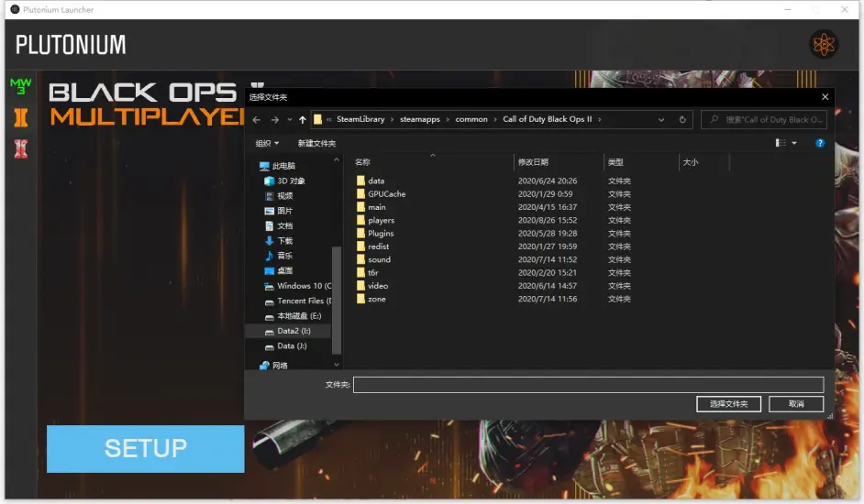The image size is (864, 504).
Task: Click the blue SETUP button
Action: [146, 448]
